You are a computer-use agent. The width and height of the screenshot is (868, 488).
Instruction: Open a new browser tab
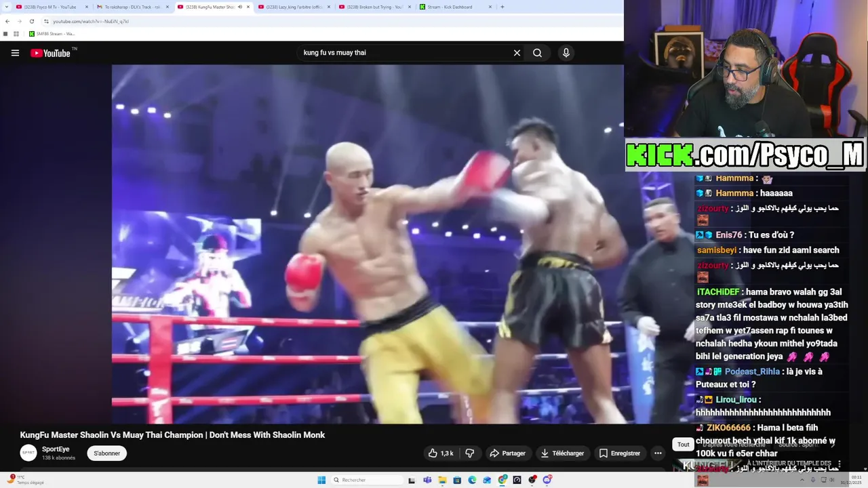point(502,7)
